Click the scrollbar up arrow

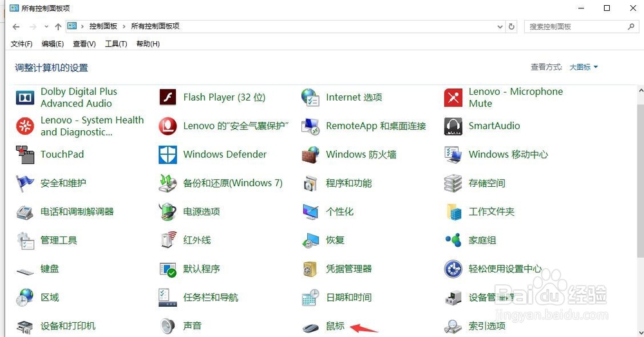(641, 90)
